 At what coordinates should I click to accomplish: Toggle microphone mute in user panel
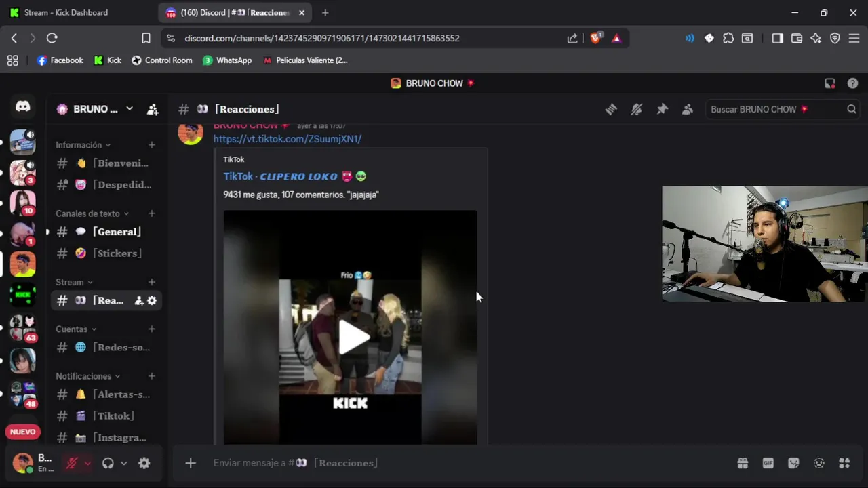(71, 464)
